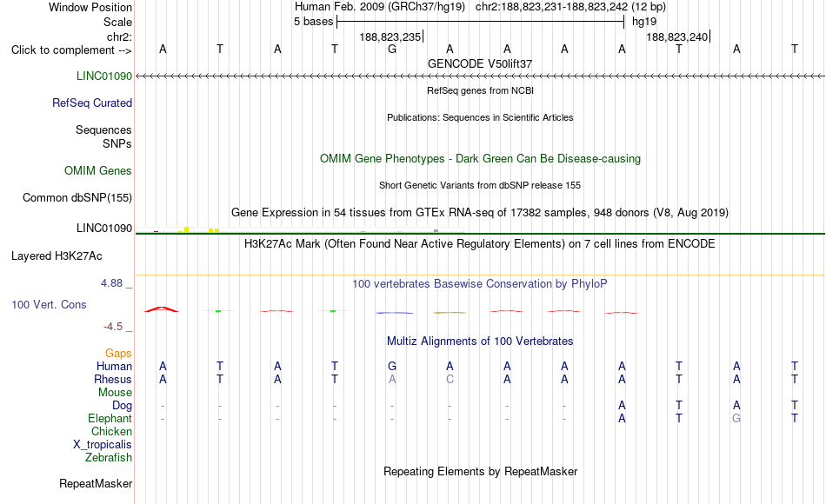Click the tall red PhyloP conservation peak

[162, 309]
